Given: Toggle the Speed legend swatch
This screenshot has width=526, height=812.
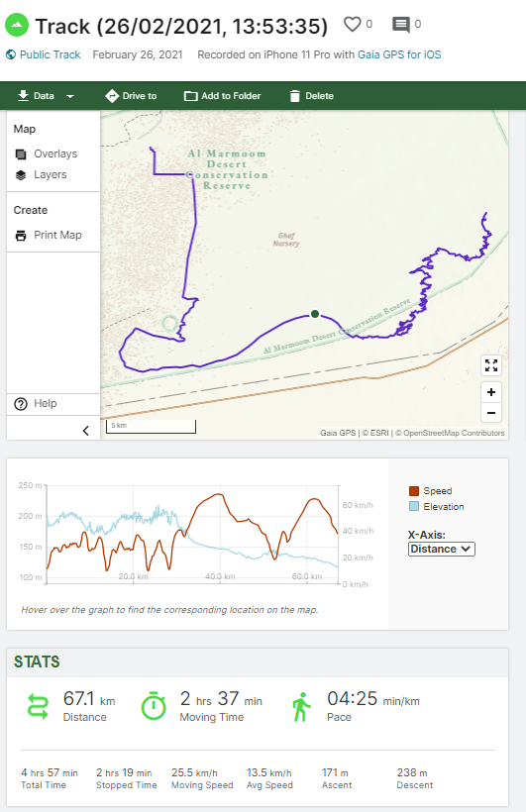Looking at the screenshot, I should click(413, 491).
